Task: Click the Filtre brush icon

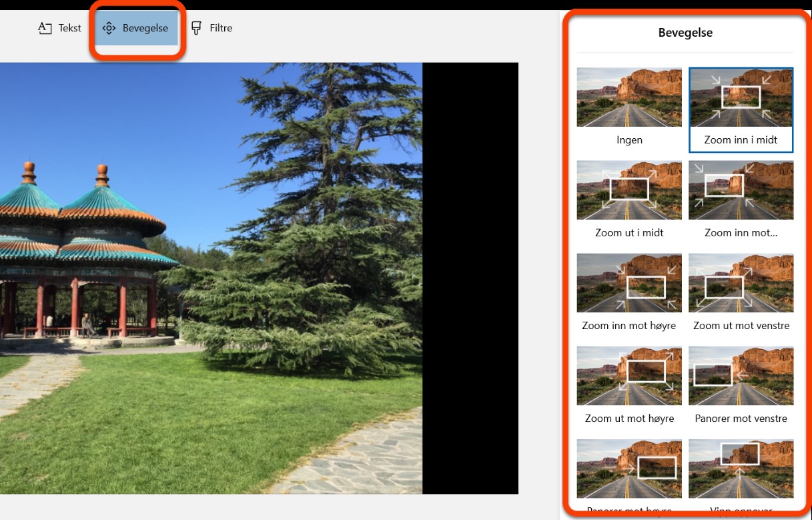Action: [196, 28]
